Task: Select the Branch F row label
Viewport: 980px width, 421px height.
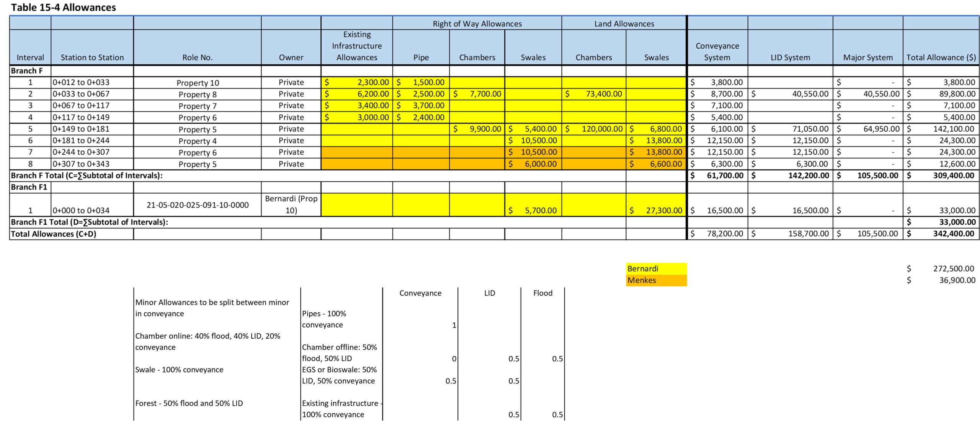Action: [x=27, y=71]
